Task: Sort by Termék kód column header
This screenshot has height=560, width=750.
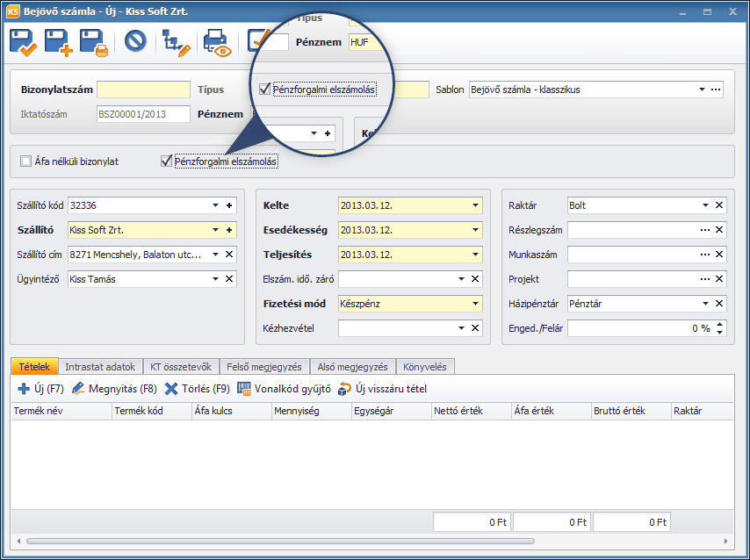Action: pyautogui.click(x=152, y=411)
